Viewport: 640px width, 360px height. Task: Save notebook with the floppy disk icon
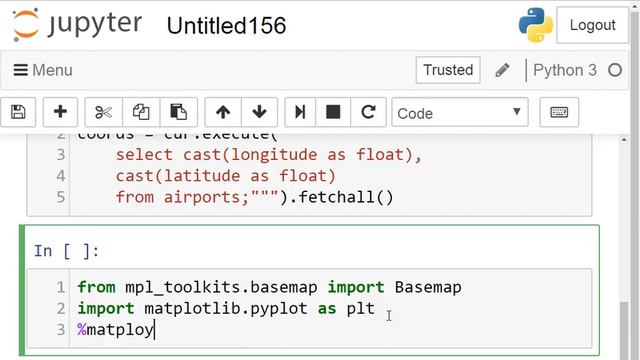pyautogui.click(x=18, y=112)
